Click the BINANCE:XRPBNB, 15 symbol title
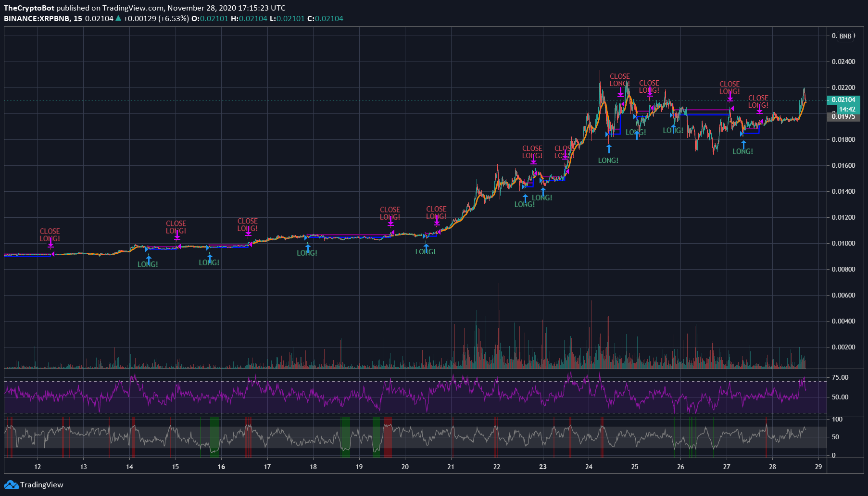 43,18
